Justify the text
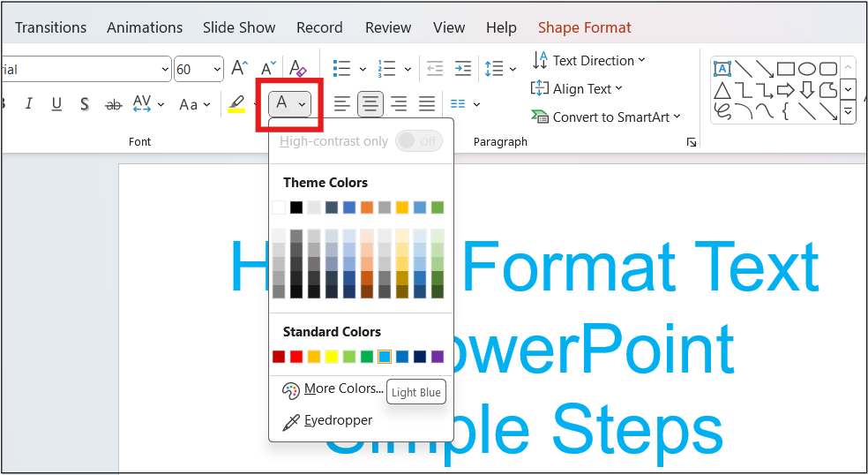Screen dimensions: 868x475 point(426,103)
